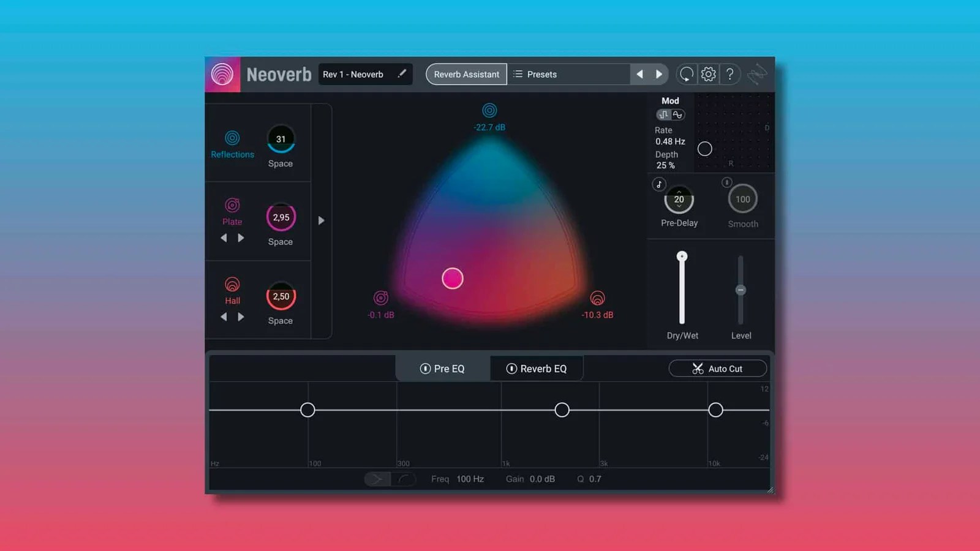Click the Dry/Wet label
This screenshot has height=551, width=980.
[x=682, y=335]
